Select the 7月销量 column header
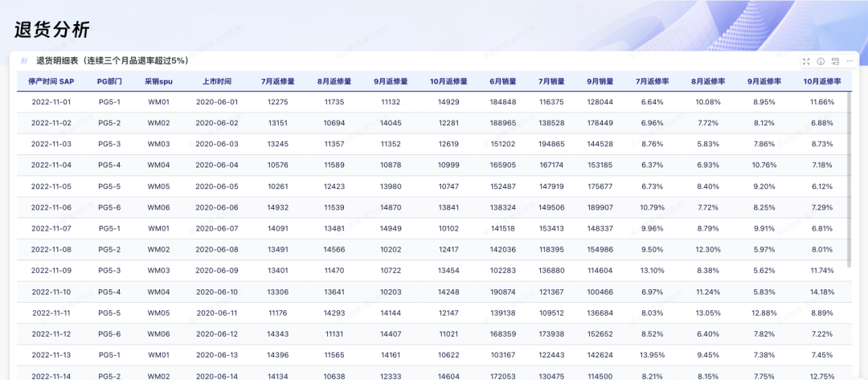Viewport: 868px width, 380px height. (x=552, y=81)
